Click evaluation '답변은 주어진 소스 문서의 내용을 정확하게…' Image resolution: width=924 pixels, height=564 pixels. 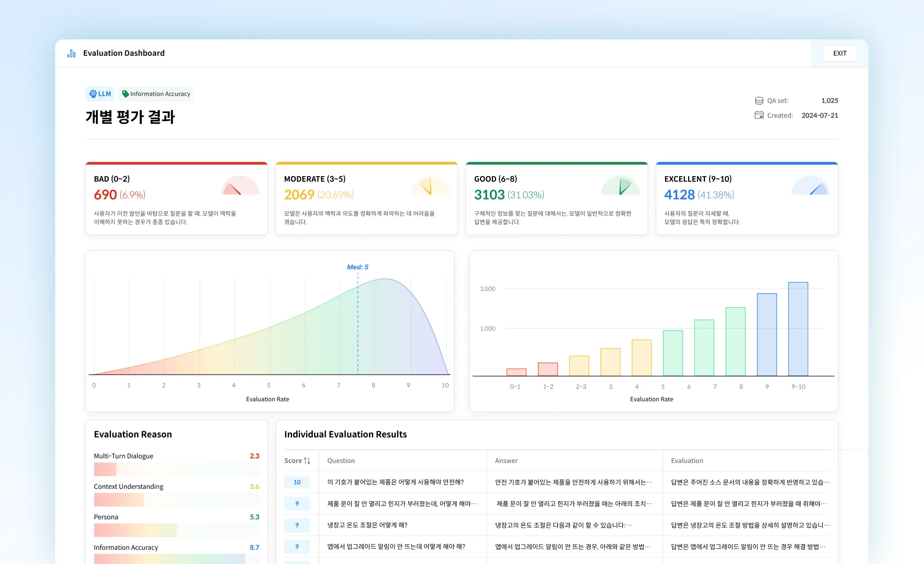pos(750,482)
